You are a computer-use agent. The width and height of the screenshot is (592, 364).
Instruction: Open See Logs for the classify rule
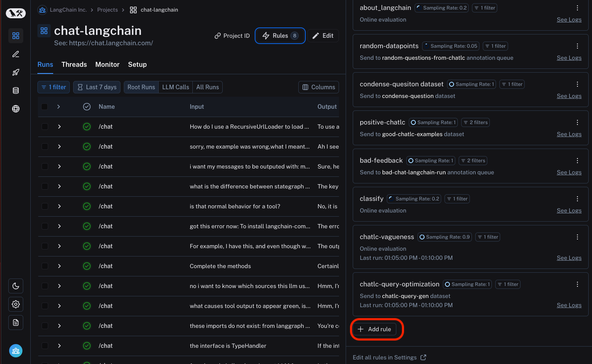569,210
